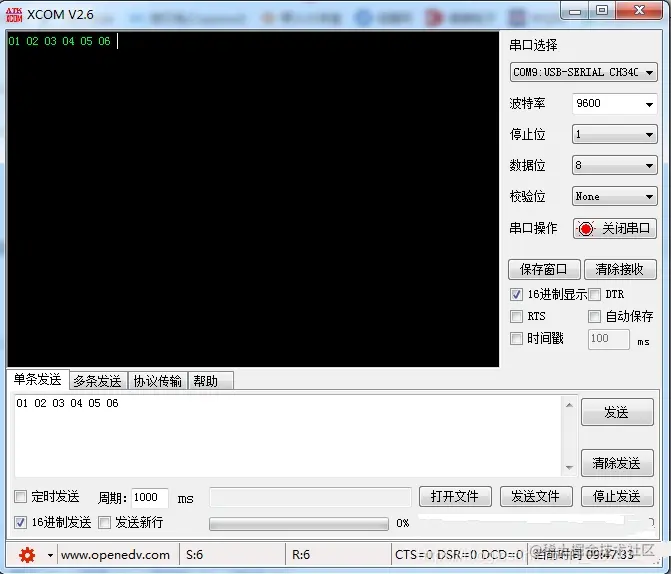Open the 停止位 stop bits dropdown
Screen dimensions: 671x574
(615, 134)
